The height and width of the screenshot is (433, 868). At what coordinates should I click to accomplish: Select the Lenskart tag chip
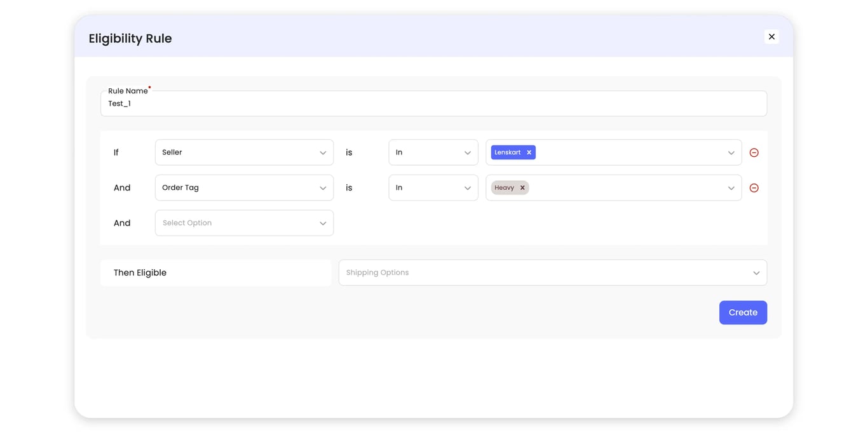tap(508, 152)
